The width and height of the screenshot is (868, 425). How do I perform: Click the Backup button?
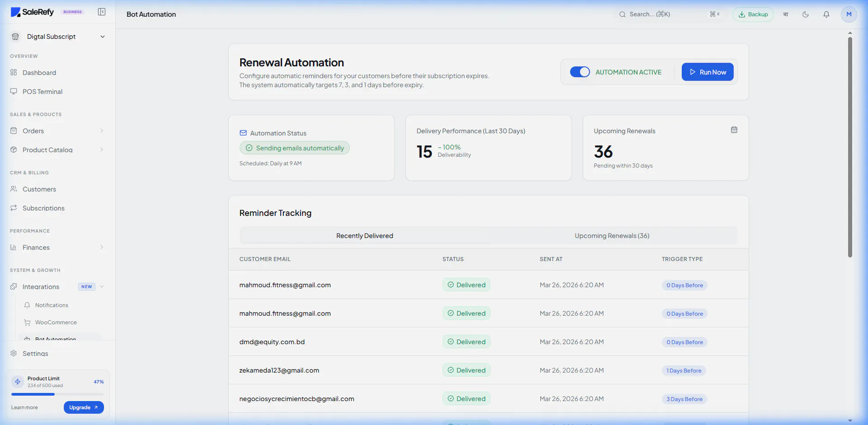[753, 14]
